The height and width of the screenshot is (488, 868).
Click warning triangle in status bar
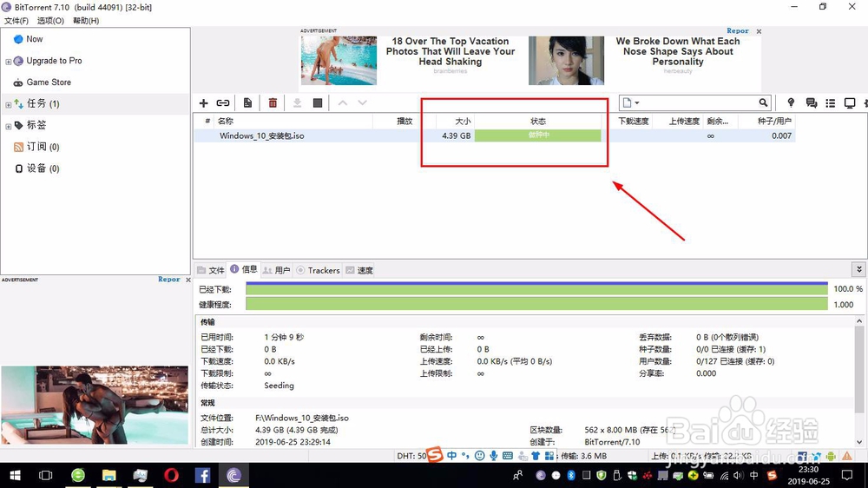[x=847, y=456]
